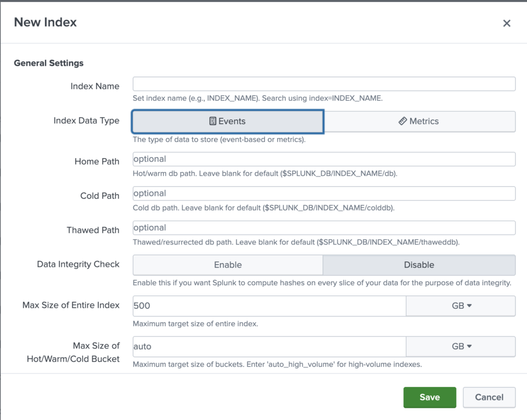Image resolution: width=527 pixels, height=420 pixels.
Task: Click the 'Index Data Type' label
Action: [x=86, y=120]
